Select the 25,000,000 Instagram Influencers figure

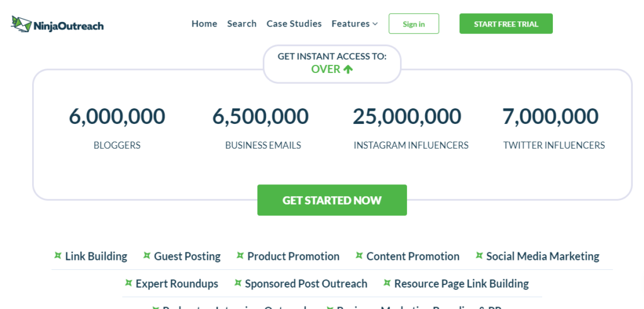click(x=407, y=116)
